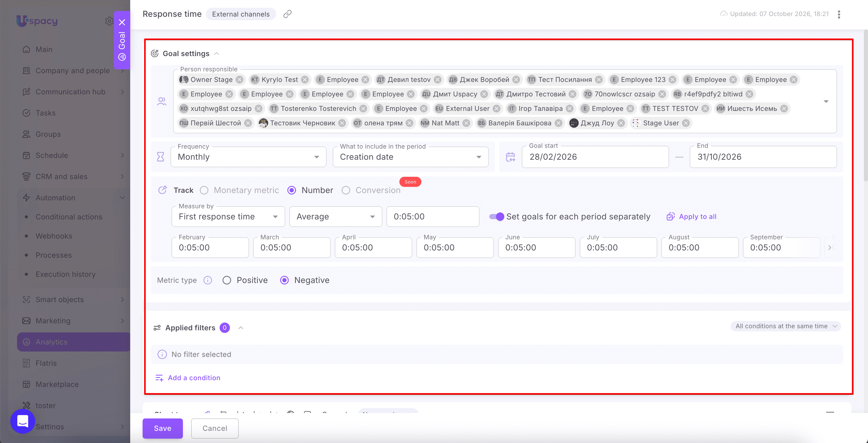The image size is (868, 443).
Task: Click the March goal value field
Action: 291,247
